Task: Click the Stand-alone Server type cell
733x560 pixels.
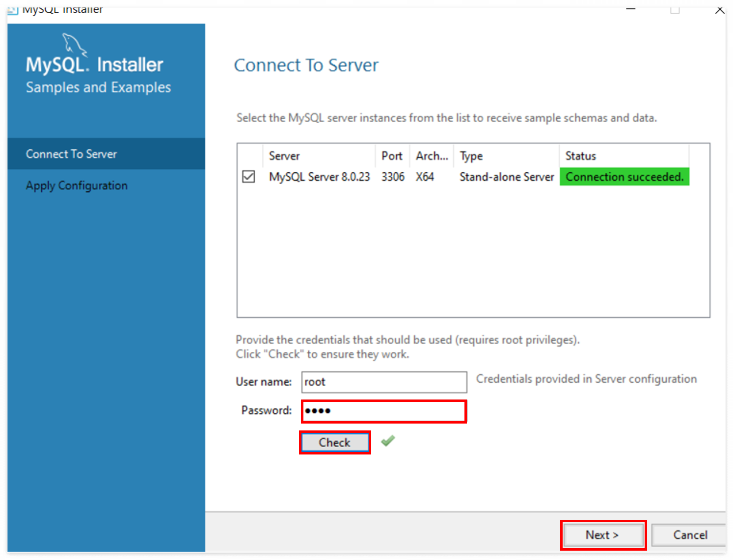Action: point(506,177)
